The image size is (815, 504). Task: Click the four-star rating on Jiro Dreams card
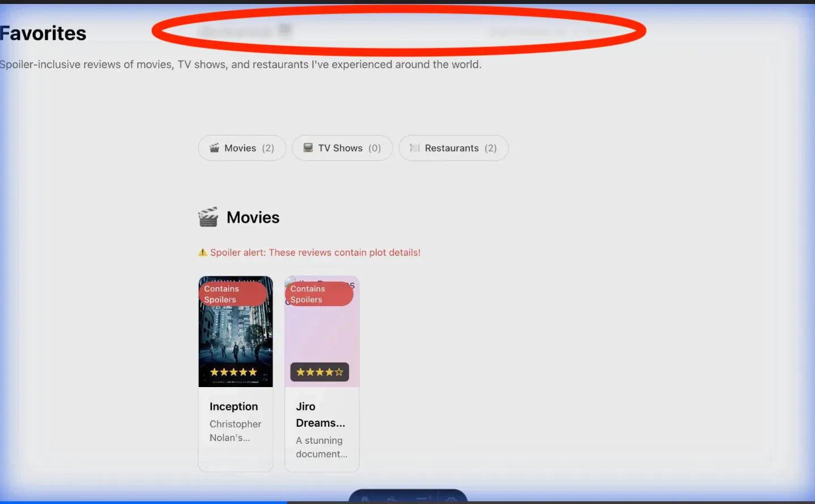(320, 372)
